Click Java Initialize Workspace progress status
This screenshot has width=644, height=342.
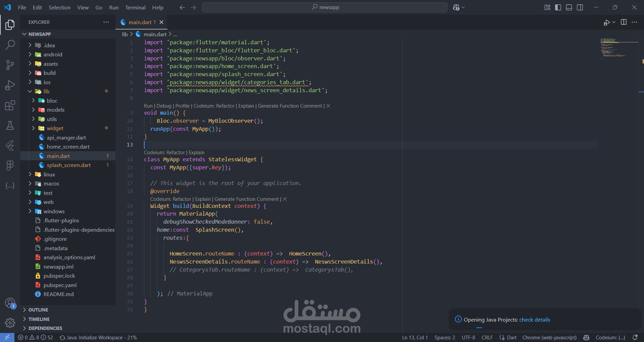(98, 338)
